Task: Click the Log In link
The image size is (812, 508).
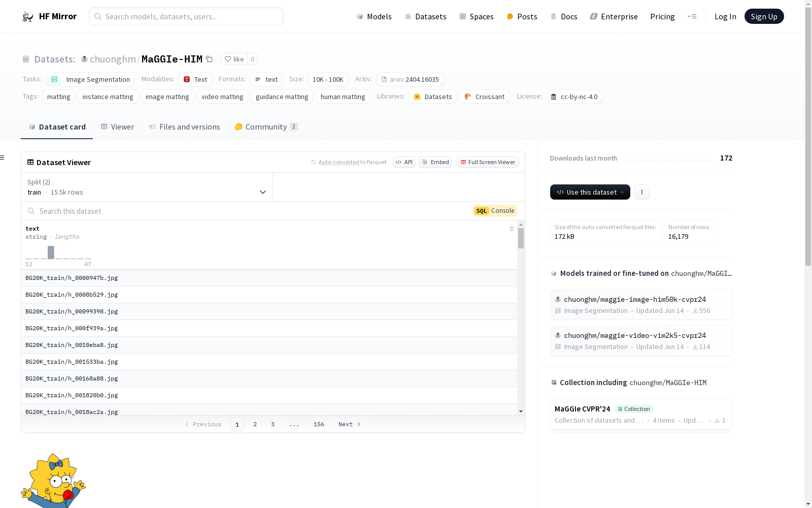Action: click(725, 16)
